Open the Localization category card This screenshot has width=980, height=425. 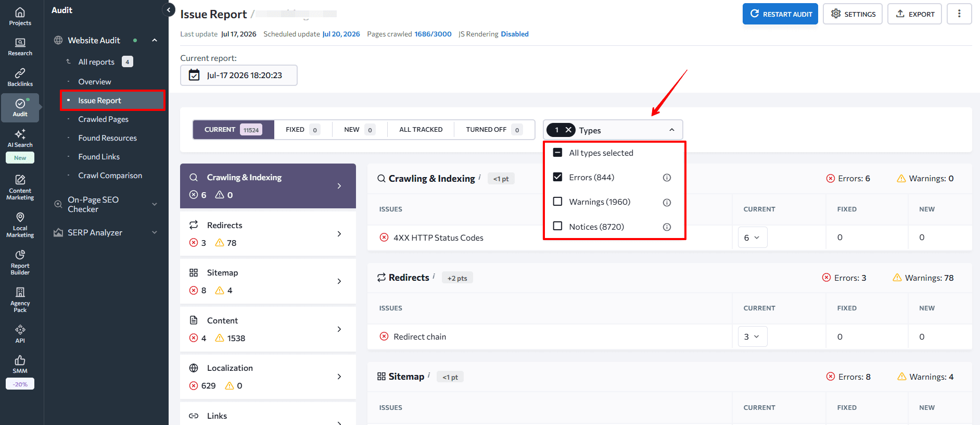[268, 377]
